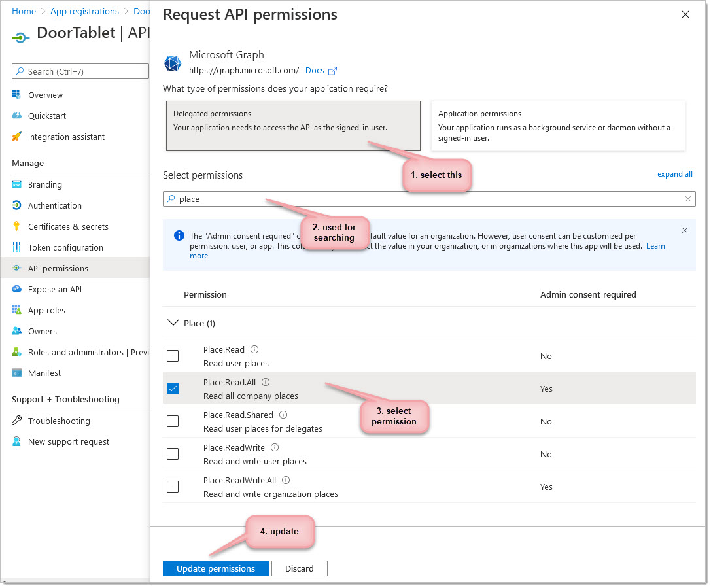Click the permissions search field containing place
This screenshot has height=588, width=711.
pyautogui.click(x=425, y=199)
